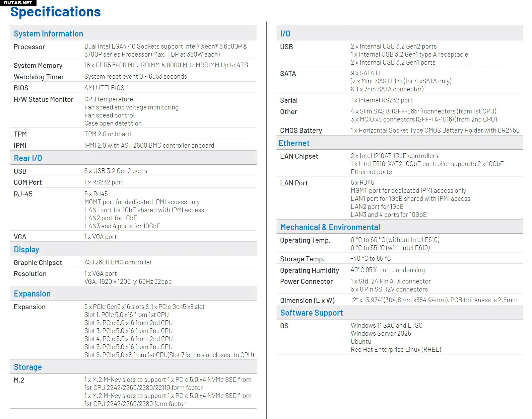Image resolution: width=532 pixels, height=419 pixels.
Task: Click the Processor row label
Action: coord(29,47)
